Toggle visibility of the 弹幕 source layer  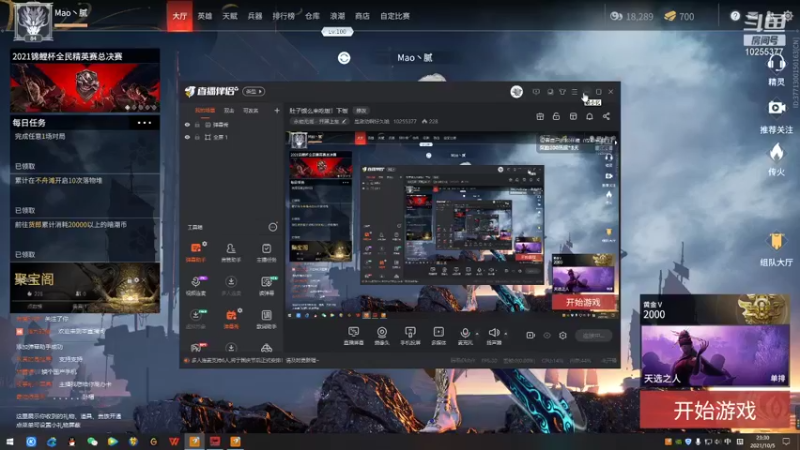pos(187,124)
